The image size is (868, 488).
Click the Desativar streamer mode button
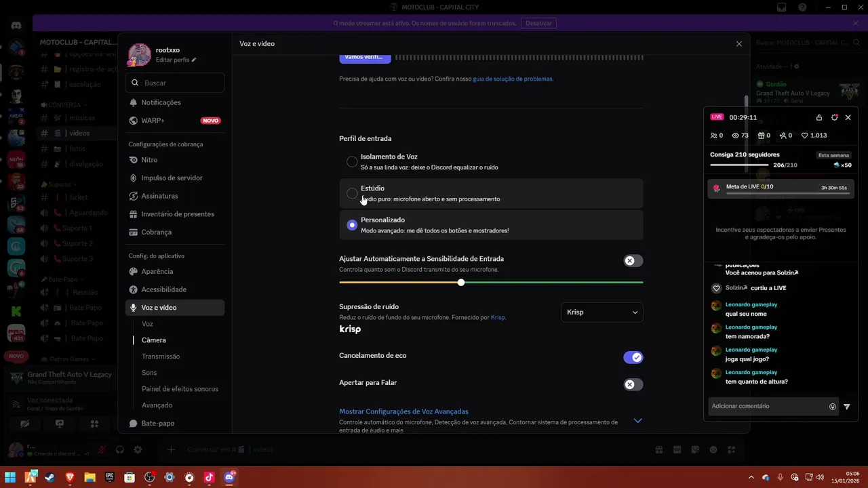click(538, 23)
